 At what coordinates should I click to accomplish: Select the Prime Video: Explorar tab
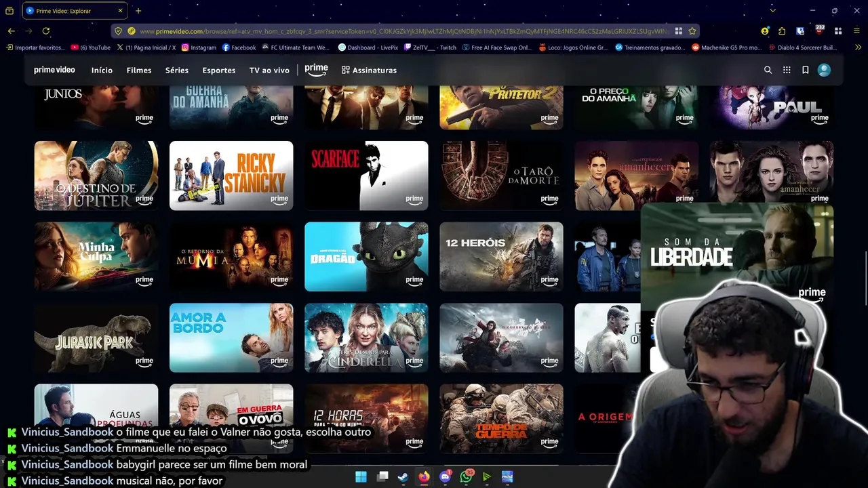[75, 11]
